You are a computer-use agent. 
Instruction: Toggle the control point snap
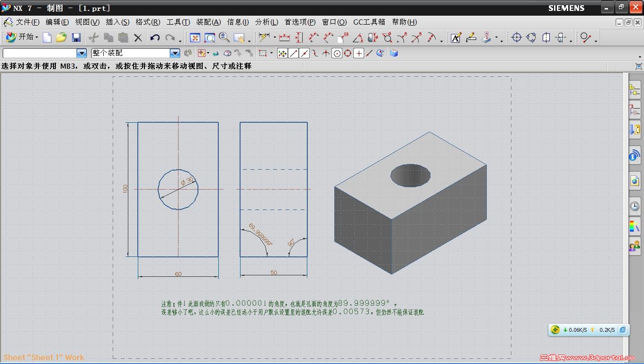point(315,54)
